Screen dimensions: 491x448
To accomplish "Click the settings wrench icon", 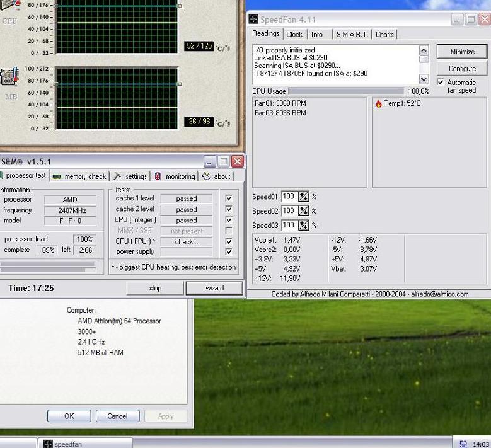I will 118,176.
